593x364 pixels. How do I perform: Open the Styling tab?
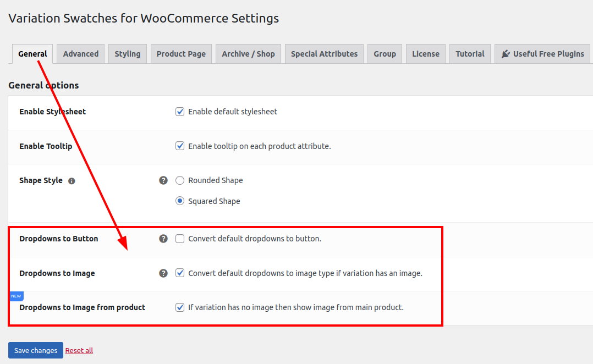[x=128, y=54]
